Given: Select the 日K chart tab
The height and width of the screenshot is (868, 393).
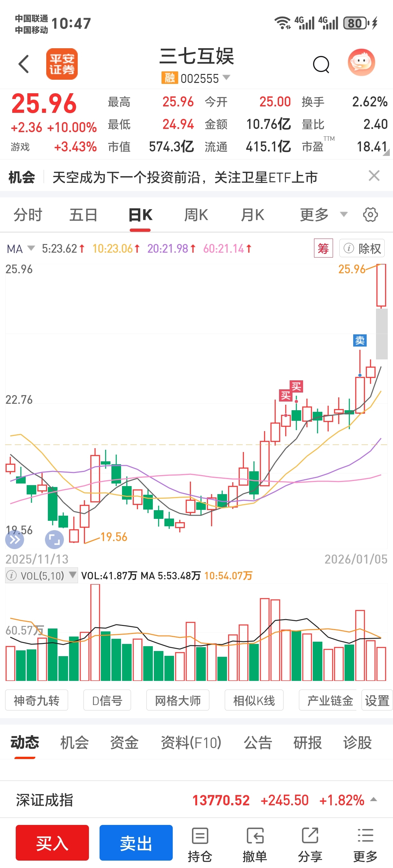Looking at the screenshot, I should 140,215.
